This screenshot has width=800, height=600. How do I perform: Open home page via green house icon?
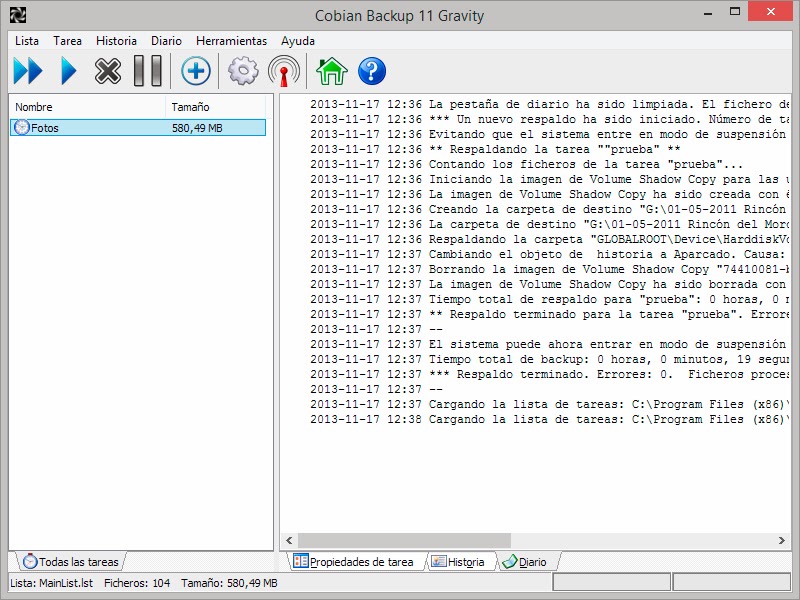click(x=332, y=71)
